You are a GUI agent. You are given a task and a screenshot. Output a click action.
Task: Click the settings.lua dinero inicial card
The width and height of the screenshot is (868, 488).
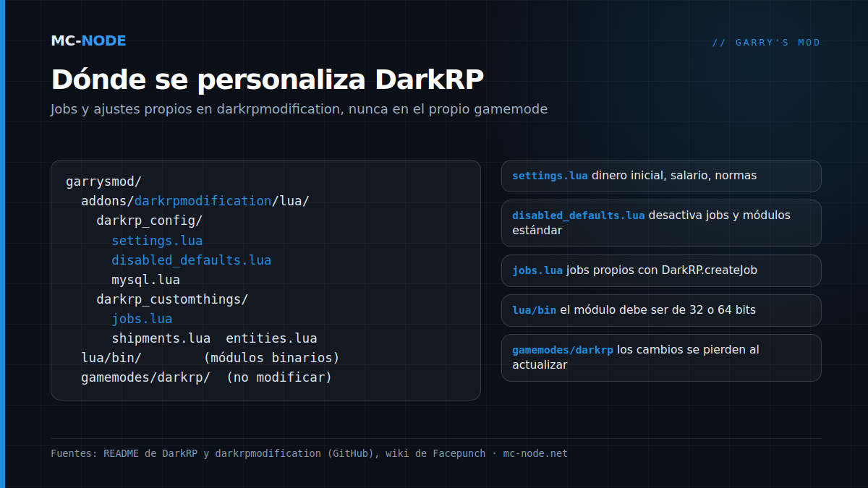(x=661, y=176)
